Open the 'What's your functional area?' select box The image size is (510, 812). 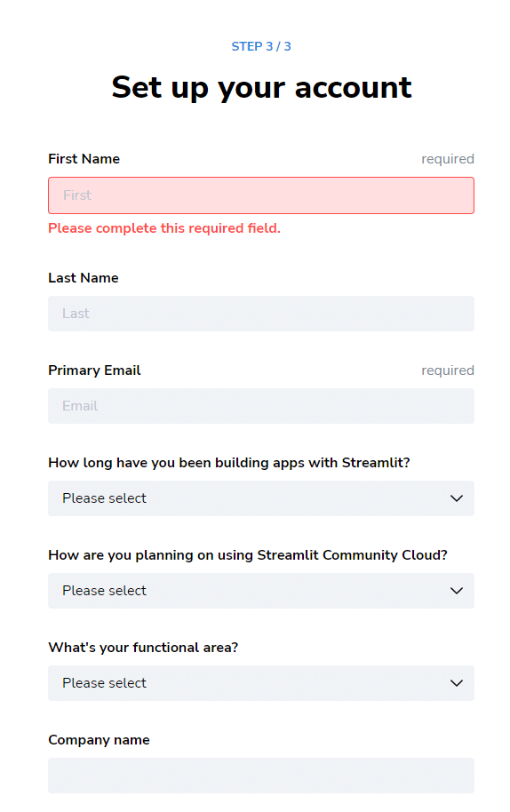261,683
